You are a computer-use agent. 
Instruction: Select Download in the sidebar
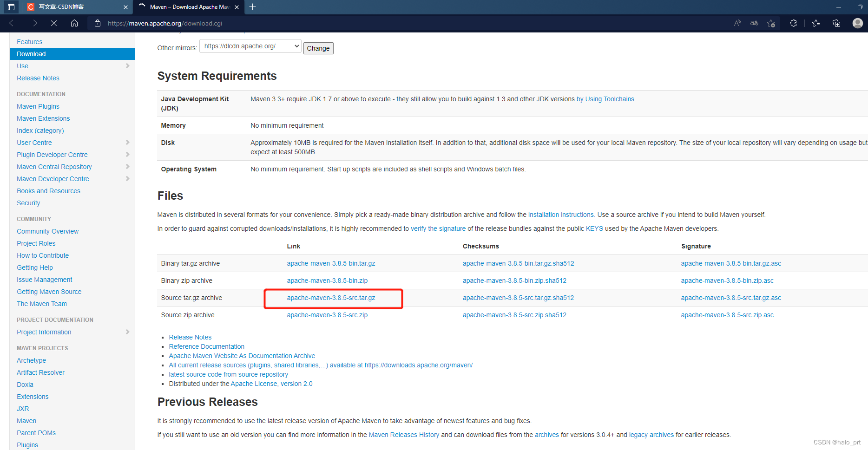(x=72, y=54)
